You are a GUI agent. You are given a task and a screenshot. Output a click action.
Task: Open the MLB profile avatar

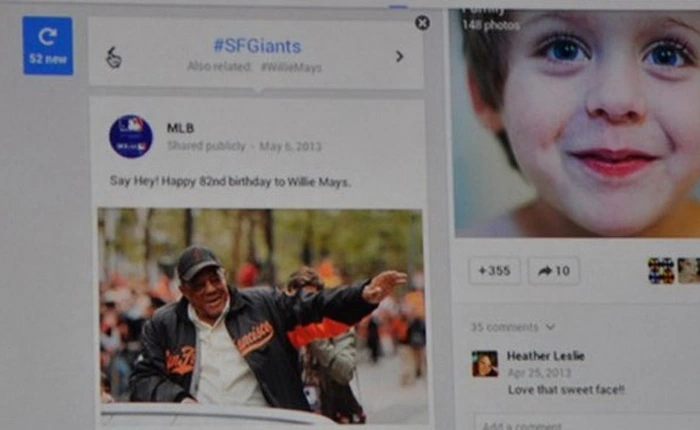(x=131, y=136)
